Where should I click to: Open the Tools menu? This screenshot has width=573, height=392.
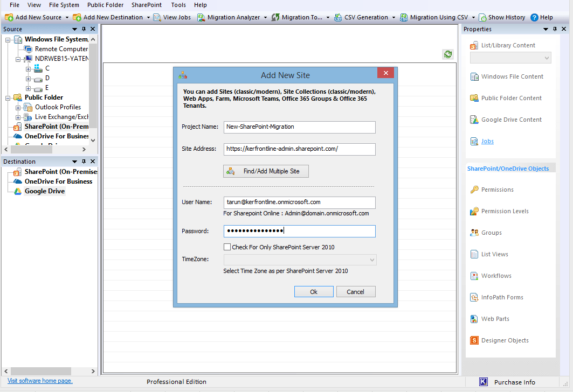point(178,5)
